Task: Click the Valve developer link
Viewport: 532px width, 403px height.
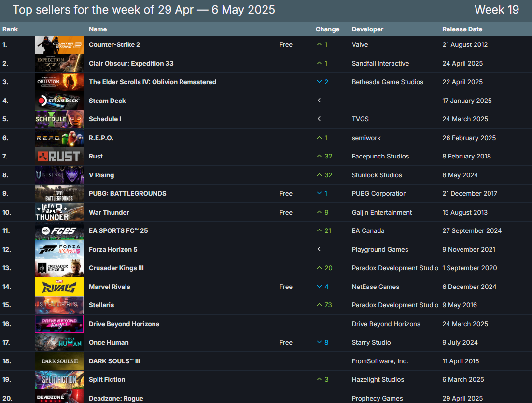Action: point(360,45)
